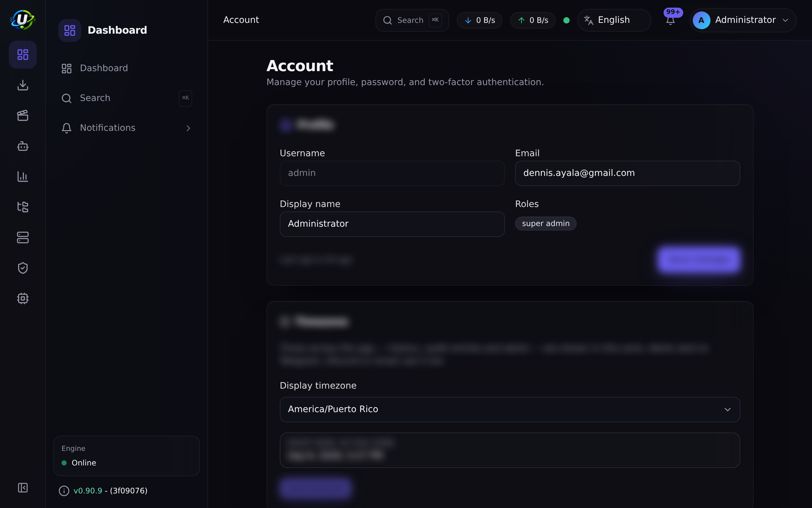The height and width of the screenshot is (508, 812).
Task: Click the super admin role badge
Action: coord(546,224)
